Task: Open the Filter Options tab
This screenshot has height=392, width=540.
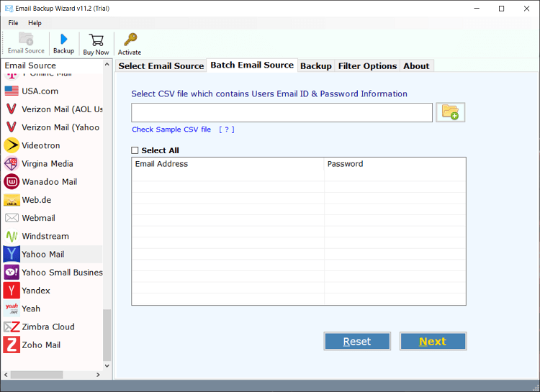Action: pos(367,65)
